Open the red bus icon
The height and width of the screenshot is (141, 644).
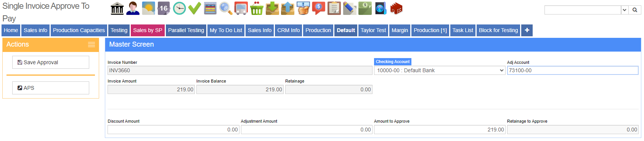pos(241,8)
